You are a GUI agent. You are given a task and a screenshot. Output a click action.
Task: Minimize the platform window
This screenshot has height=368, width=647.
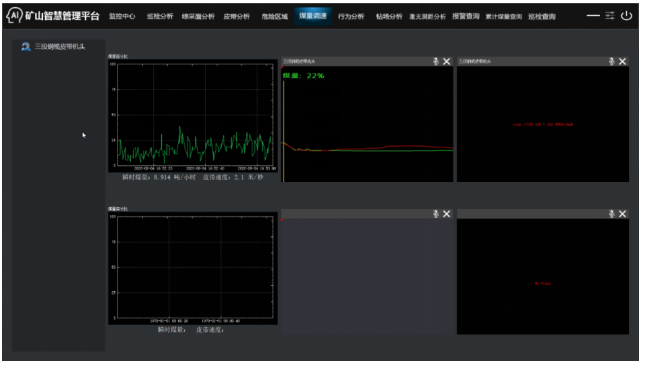point(593,16)
